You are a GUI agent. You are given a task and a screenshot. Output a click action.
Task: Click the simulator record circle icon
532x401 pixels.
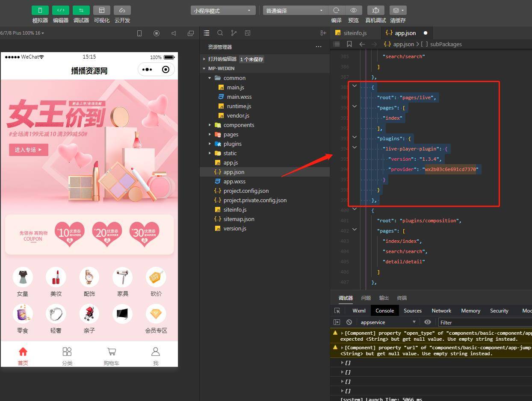coord(157,33)
